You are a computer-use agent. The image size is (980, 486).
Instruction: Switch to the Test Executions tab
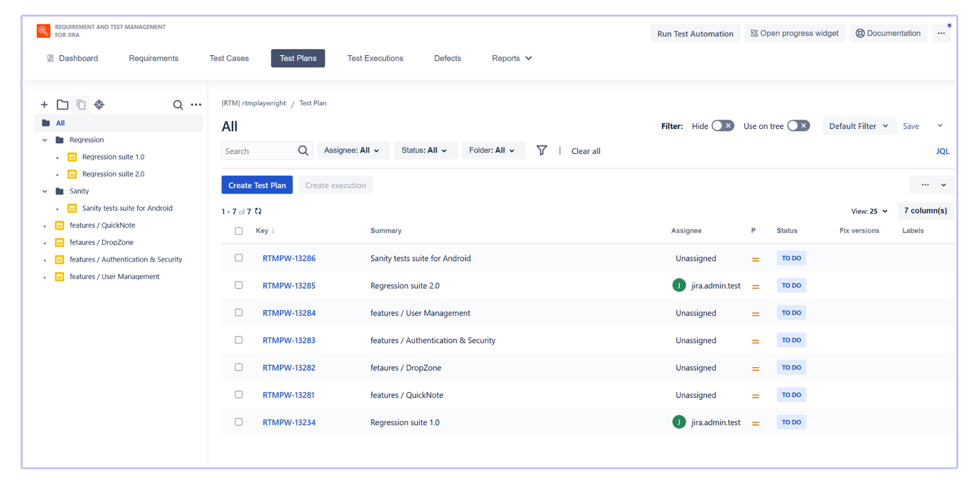[x=375, y=58]
